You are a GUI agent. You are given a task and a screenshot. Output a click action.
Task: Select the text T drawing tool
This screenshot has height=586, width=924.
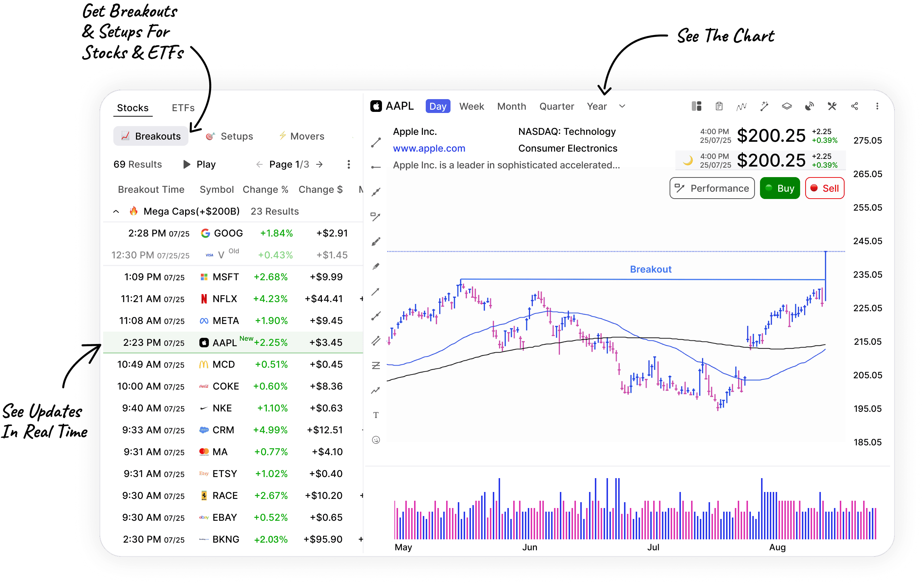[x=376, y=415]
